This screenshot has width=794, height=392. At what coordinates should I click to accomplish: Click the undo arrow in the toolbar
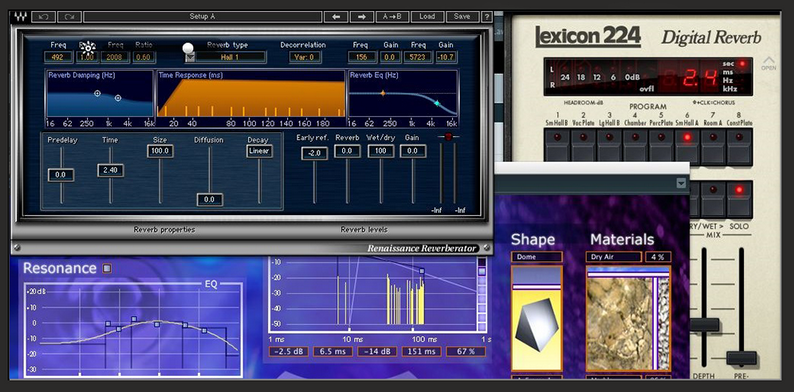click(x=44, y=17)
